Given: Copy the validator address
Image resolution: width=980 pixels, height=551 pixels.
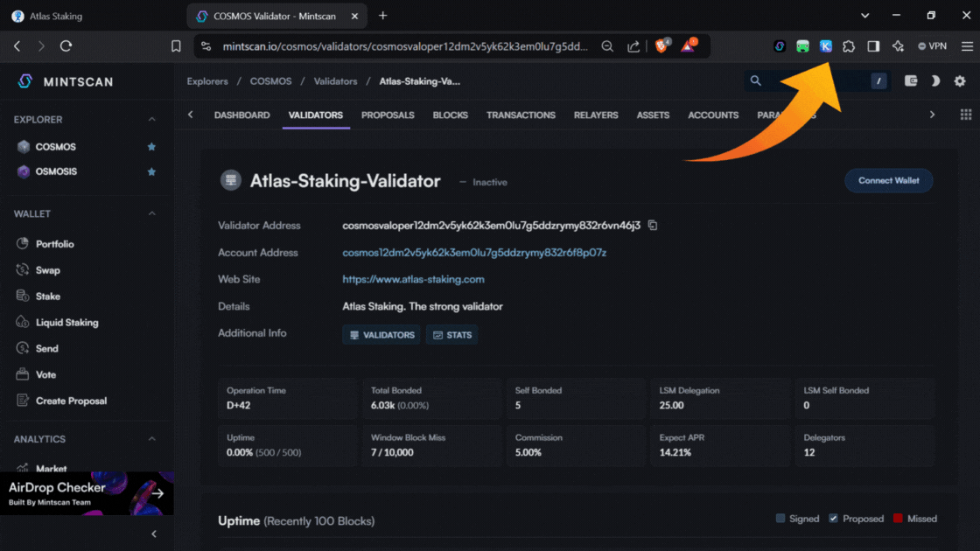Looking at the screenshot, I should (653, 226).
